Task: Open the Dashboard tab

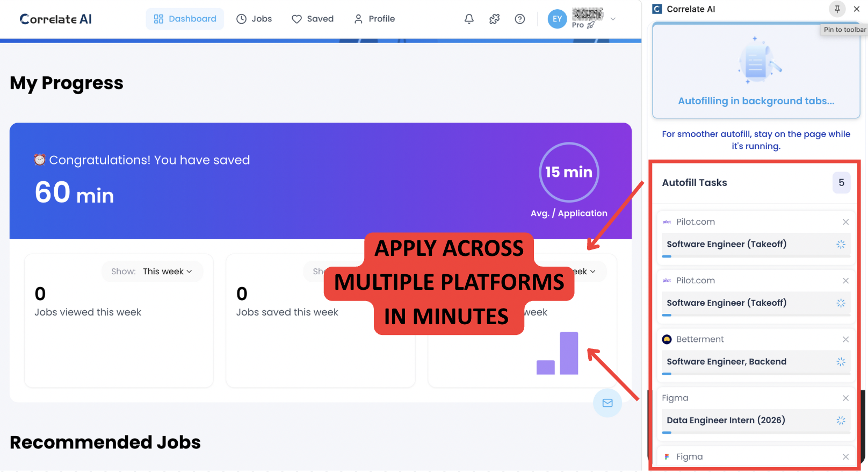Action: (185, 19)
